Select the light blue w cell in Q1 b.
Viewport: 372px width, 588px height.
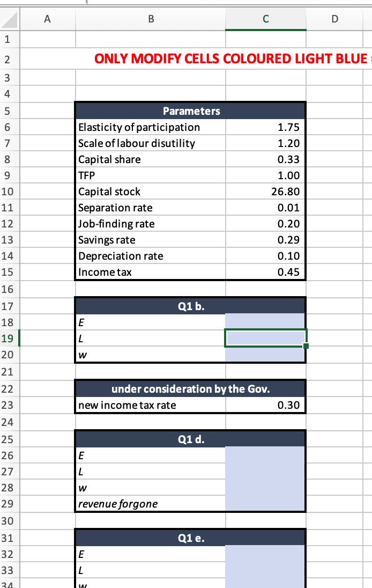pyautogui.click(x=265, y=355)
